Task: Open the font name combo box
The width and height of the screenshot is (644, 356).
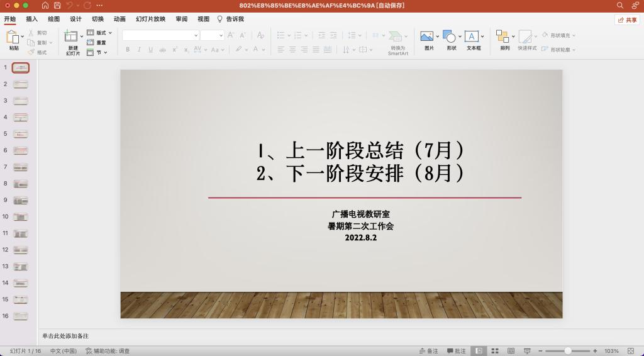Action: click(x=160, y=35)
